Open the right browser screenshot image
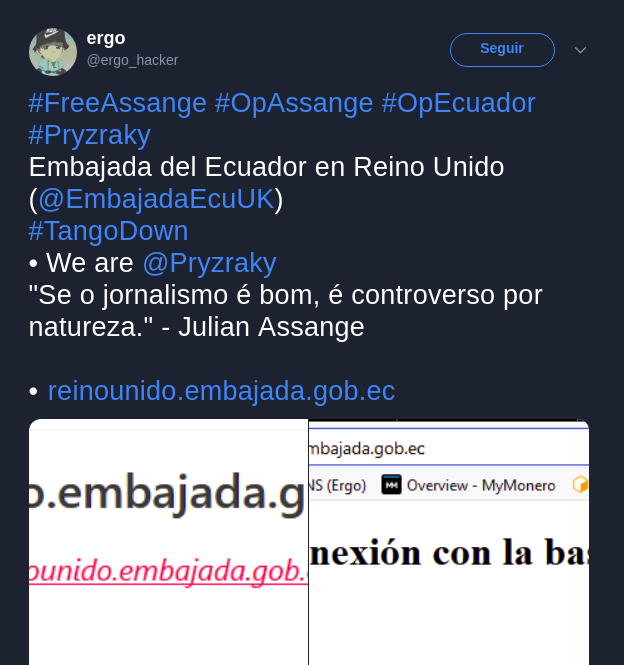624x665 pixels. [449, 542]
